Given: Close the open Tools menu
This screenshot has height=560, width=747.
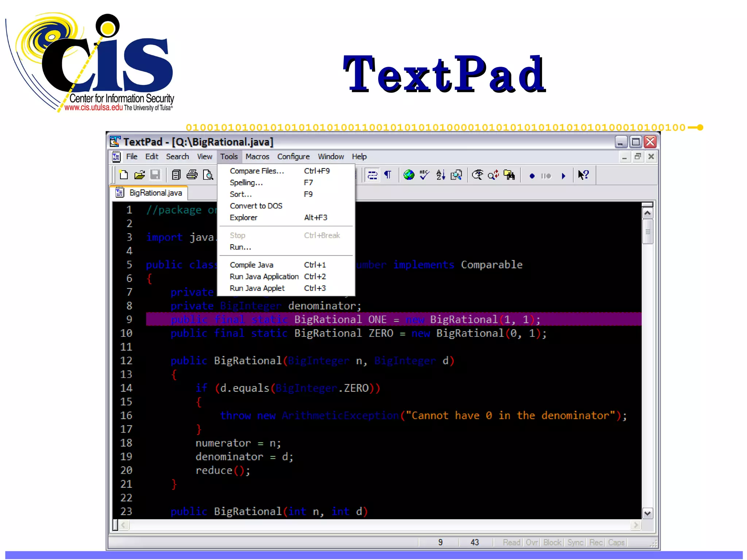Looking at the screenshot, I should 229,157.
